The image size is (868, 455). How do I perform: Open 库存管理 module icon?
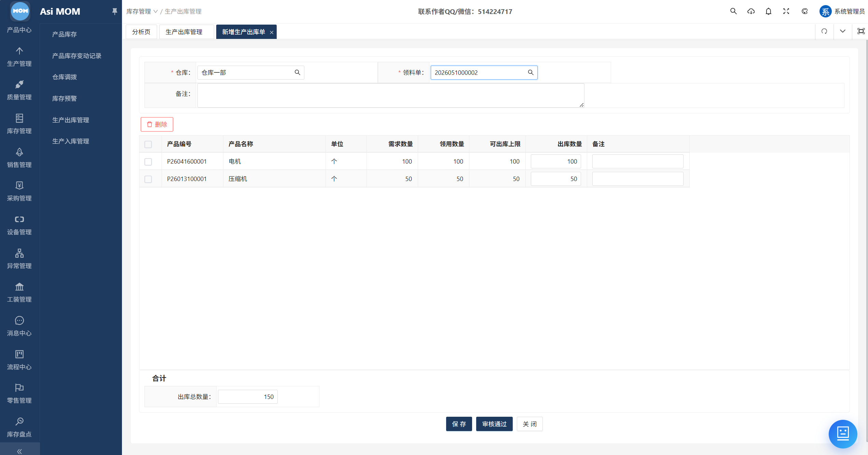click(x=19, y=118)
